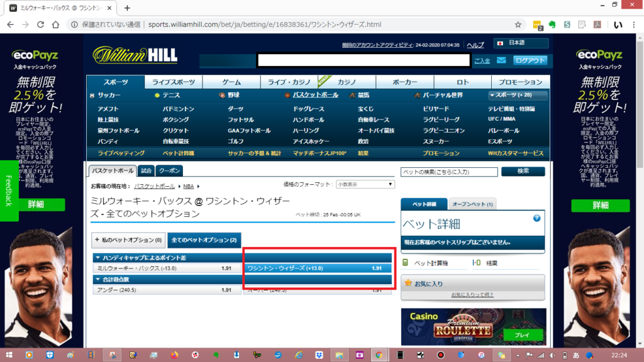Image resolution: width=644 pixels, height=362 pixels.
Task: Open the notepad-with-pencil extension icon
Action: (582, 25)
